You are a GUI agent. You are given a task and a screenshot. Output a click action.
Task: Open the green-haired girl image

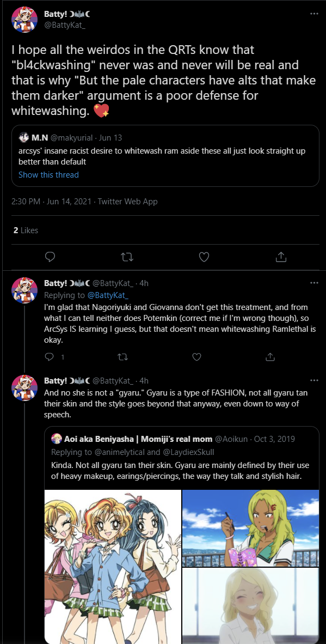[250, 528]
